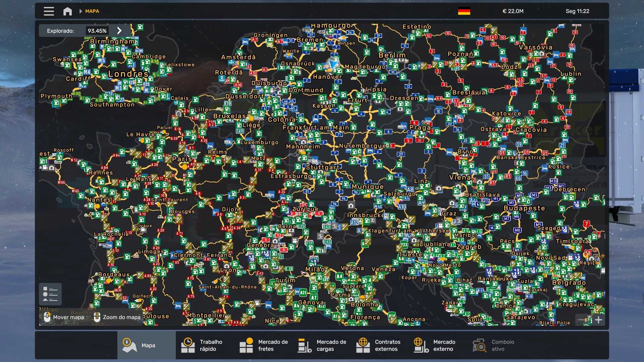Click the German flag icon
Viewport: 644px width, 362px height.
tap(464, 11)
